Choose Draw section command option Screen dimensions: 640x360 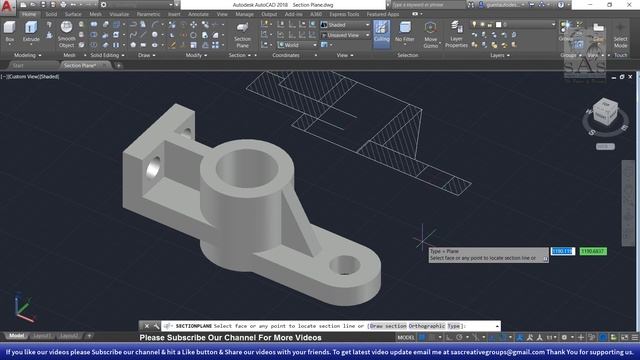click(x=388, y=326)
